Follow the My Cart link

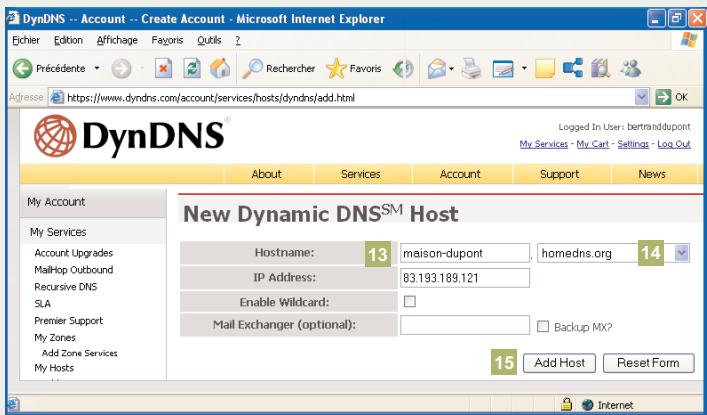click(x=592, y=144)
